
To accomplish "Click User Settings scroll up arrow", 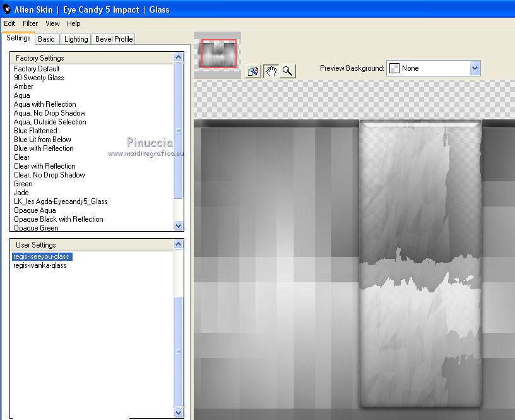I will (179, 244).
